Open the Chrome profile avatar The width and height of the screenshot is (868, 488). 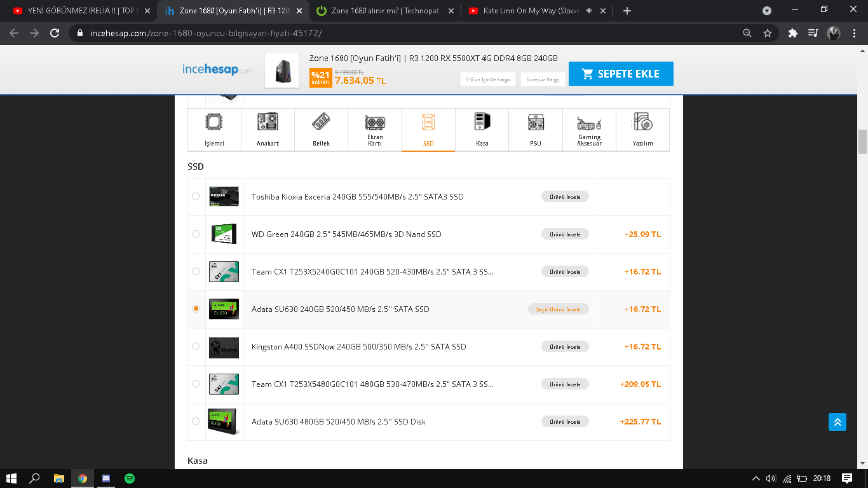[x=834, y=33]
